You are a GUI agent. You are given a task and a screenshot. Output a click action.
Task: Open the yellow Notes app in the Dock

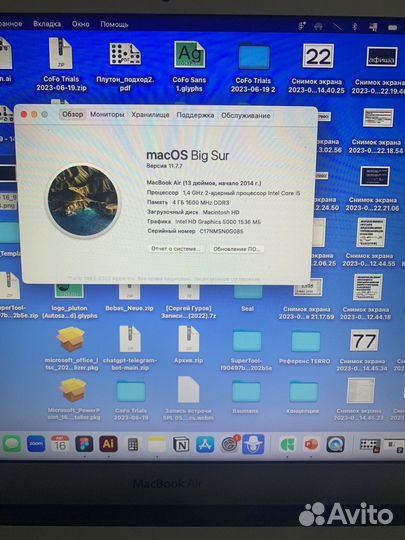click(157, 444)
